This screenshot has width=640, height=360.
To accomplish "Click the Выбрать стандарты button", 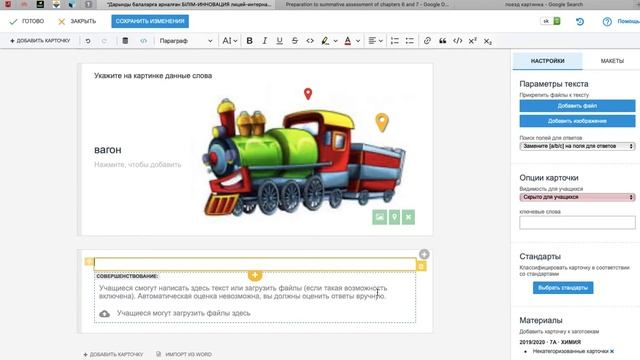I will (563, 287).
